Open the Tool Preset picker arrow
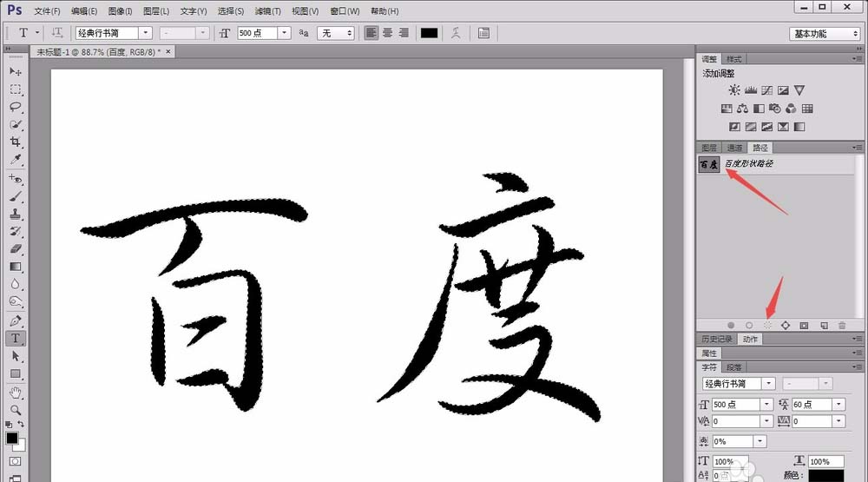 click(37, 33)
